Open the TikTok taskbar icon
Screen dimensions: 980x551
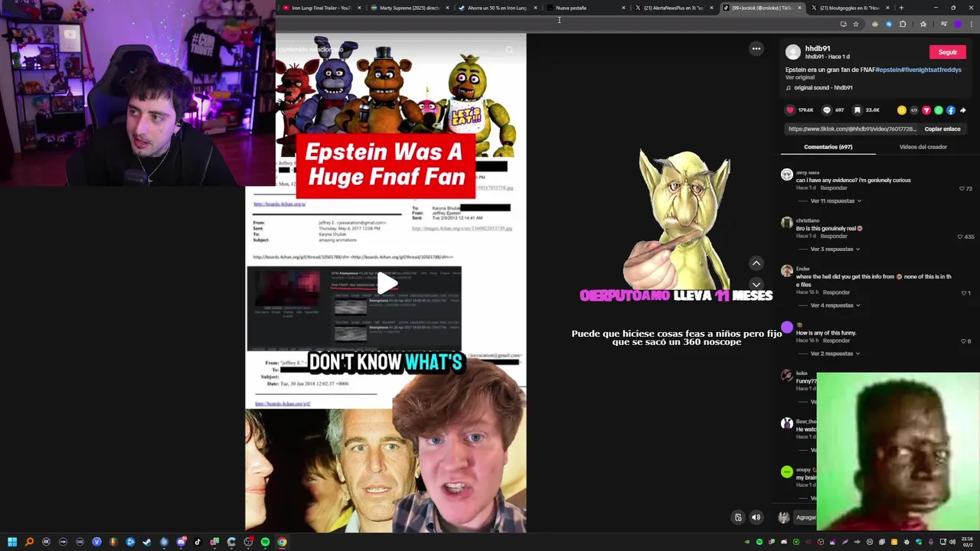click(x=198, y=542)
